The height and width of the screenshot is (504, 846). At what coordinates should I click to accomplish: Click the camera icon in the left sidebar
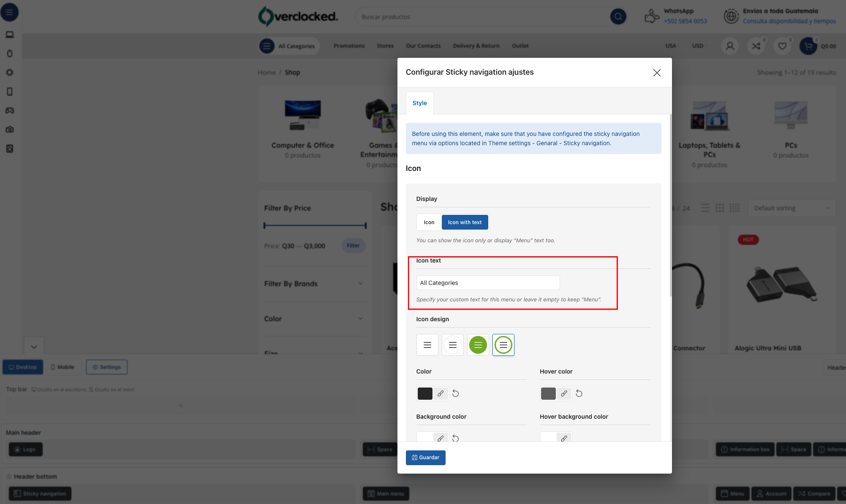10,130
